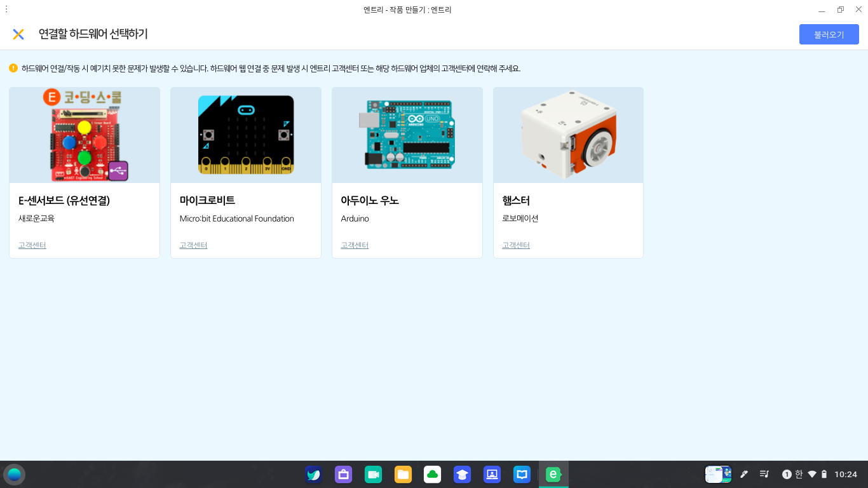Viewport: 868px width, 488px height.
Task: Open the Whale browser shelf icon
Action: click(x=313, y=475)
